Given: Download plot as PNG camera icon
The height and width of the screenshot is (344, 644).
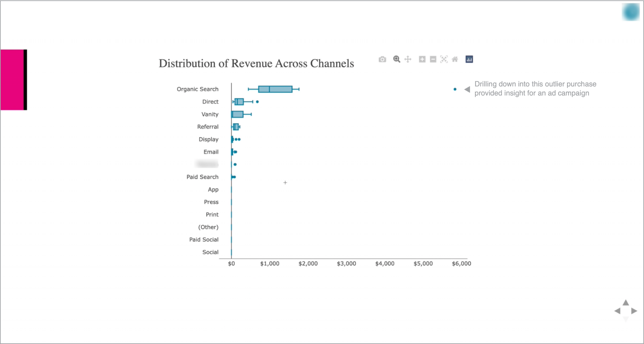Looking at the screenshot, I should click(382, 59).
